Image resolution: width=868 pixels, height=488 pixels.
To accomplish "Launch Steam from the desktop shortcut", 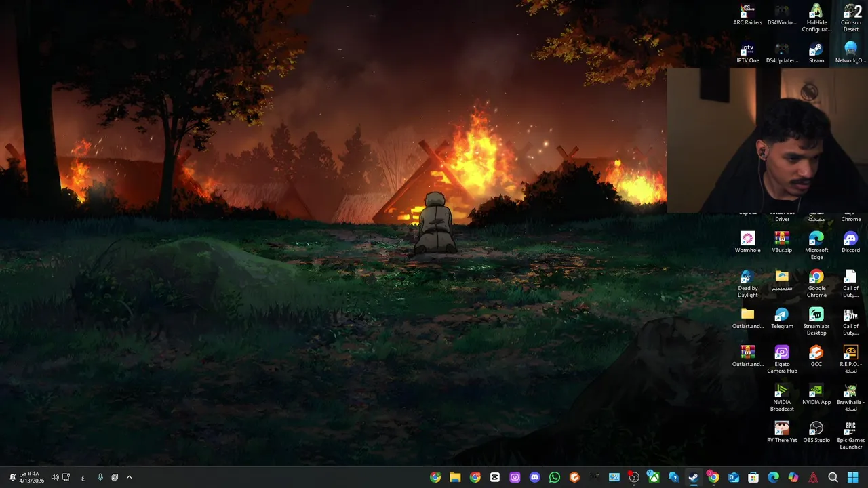I will click(816, 54).
